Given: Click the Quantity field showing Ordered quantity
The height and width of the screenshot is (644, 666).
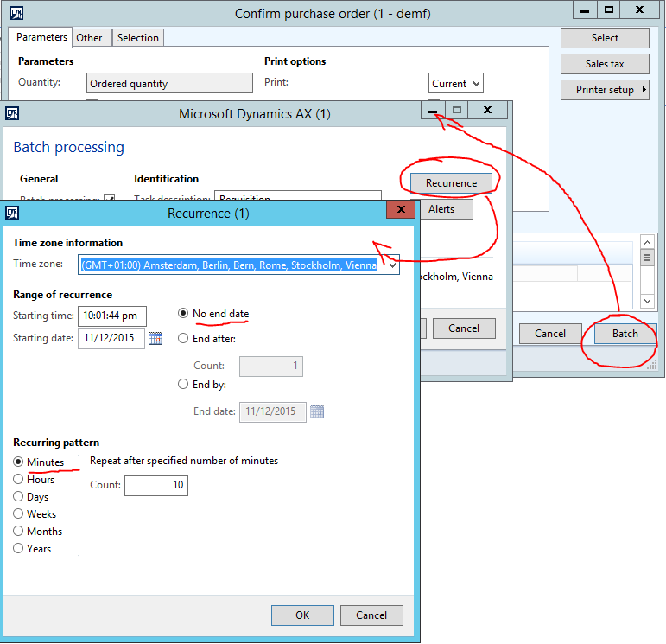Looking at the screenshot, I should pos(169,83).
